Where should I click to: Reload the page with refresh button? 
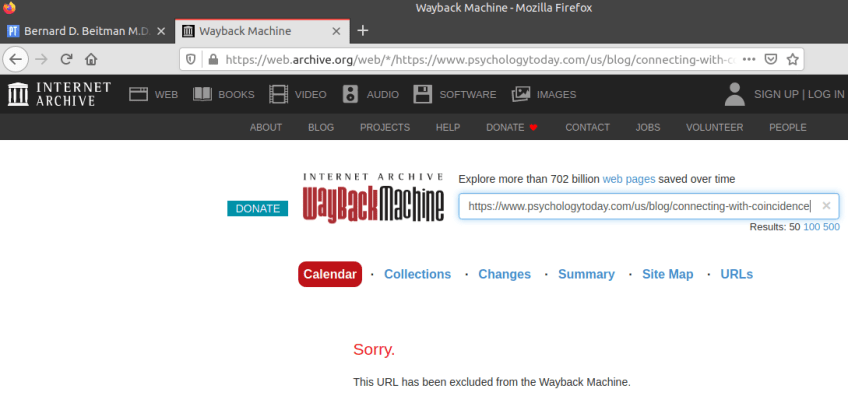(x=67, y=59)
